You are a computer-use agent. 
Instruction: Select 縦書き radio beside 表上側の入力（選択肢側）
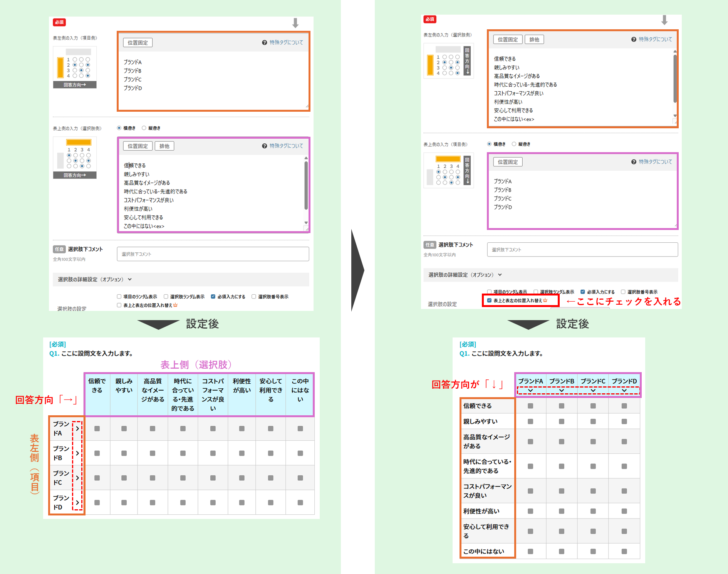click(x=144, y=128)
